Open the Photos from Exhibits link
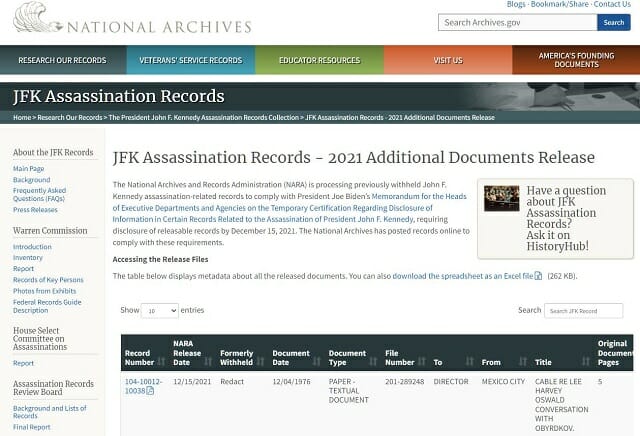Viewport: 640px width, 436px height. [44, 291]
